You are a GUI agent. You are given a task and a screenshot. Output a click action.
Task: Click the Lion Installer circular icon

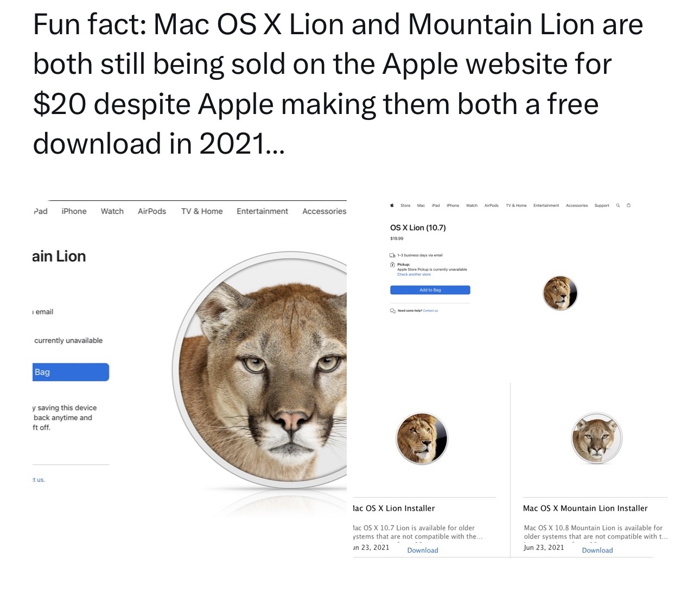point(422,439)
